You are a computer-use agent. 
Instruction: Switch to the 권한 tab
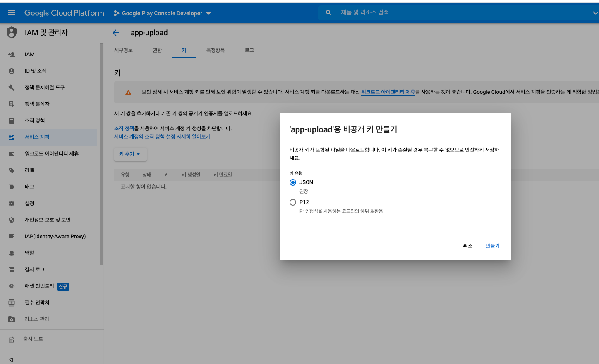point(157,50)
